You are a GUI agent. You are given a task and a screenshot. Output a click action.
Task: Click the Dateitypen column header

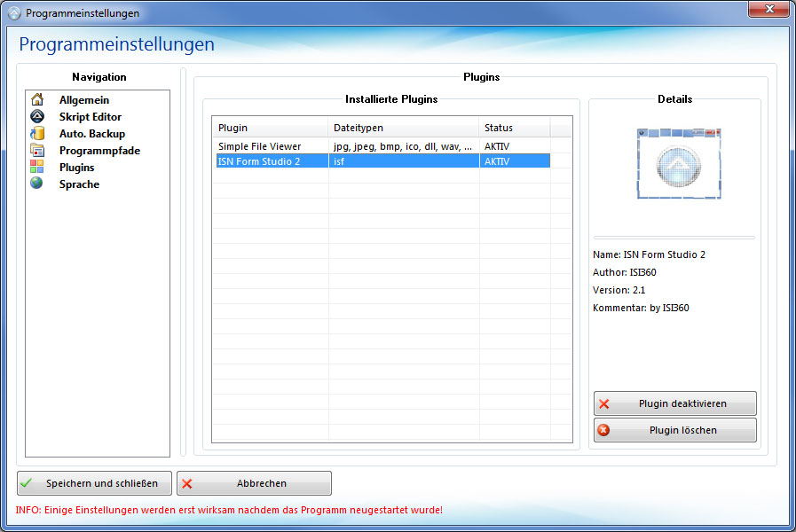pos(403,128)
